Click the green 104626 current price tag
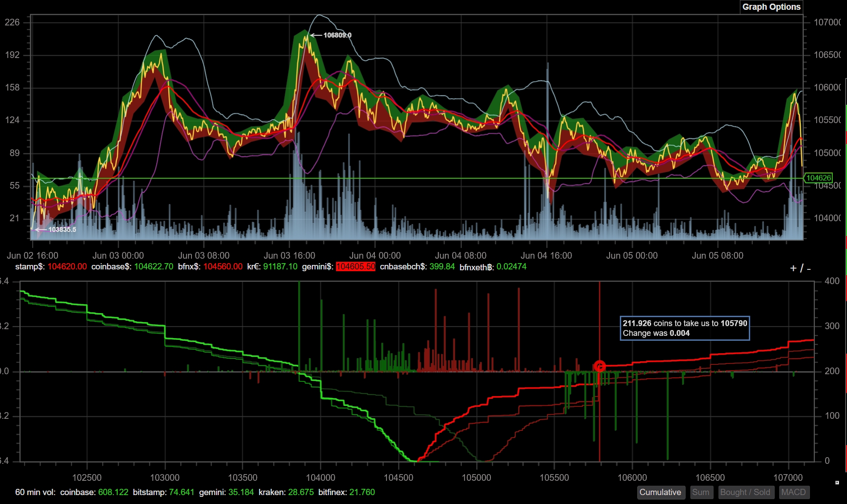 818,178
